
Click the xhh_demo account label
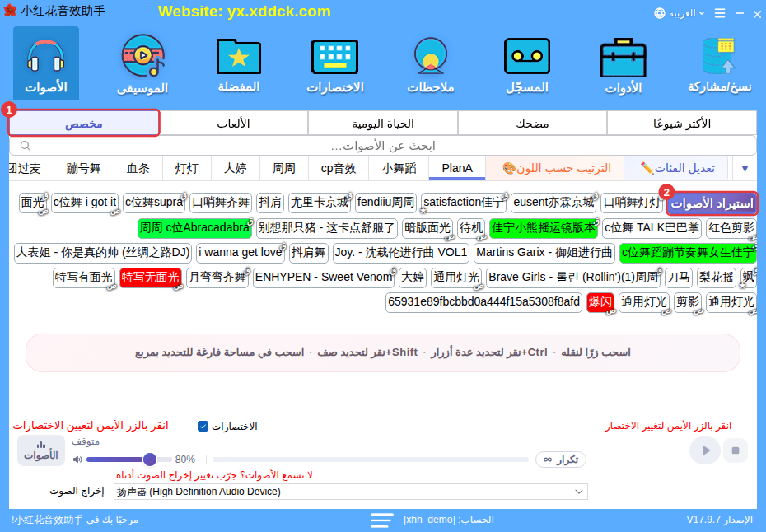pos(448,520)
